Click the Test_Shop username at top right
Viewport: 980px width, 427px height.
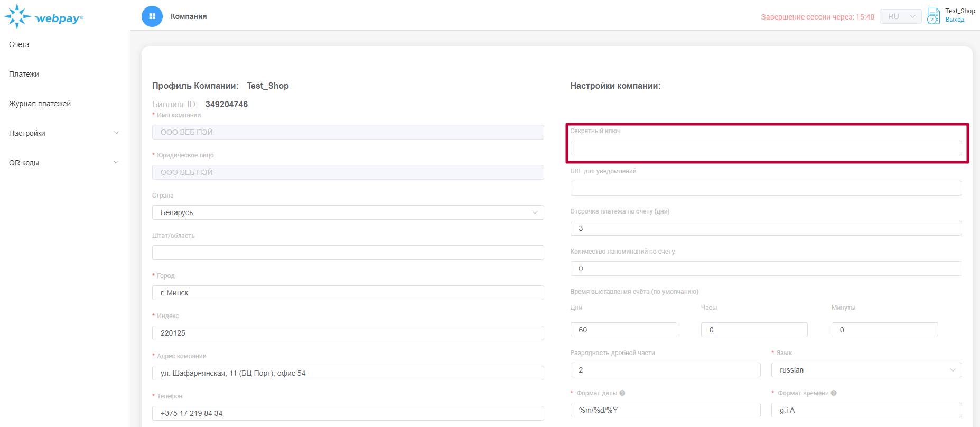[x=960, y=11]
